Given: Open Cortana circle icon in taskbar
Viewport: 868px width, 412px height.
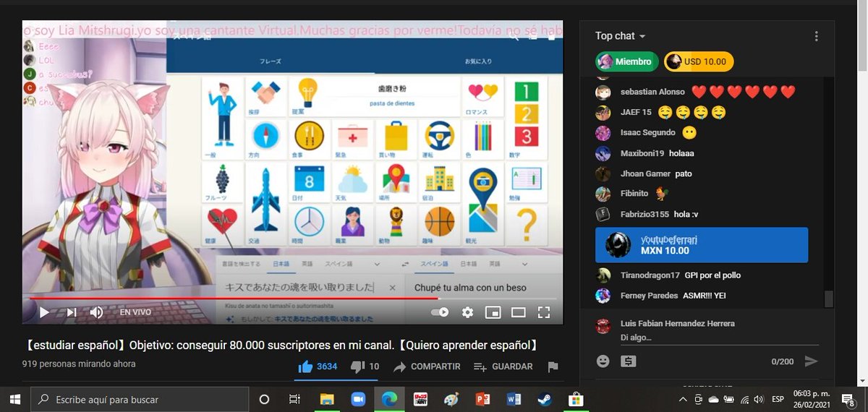Looking at the screenshot, I should pyautogui.click(x=264, y=399).
